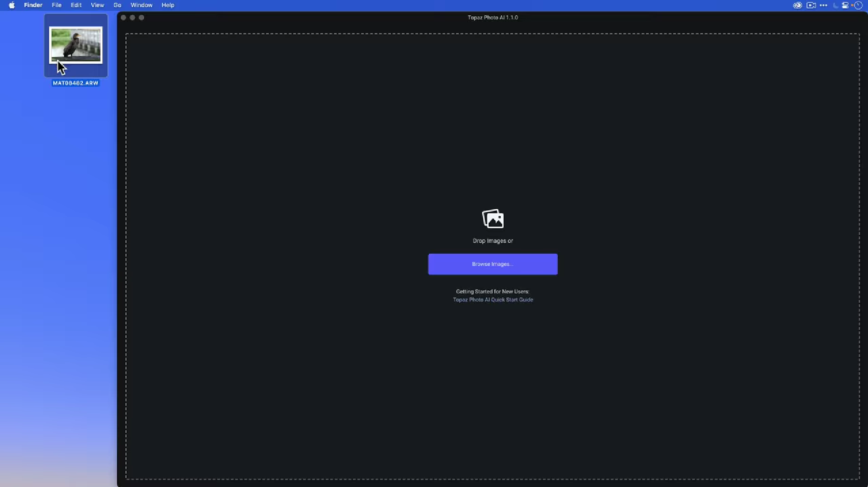Image resolution: width=868 pixels, height=487 pixels.
Task: Open the View menu
Action: tap(97, 5)
